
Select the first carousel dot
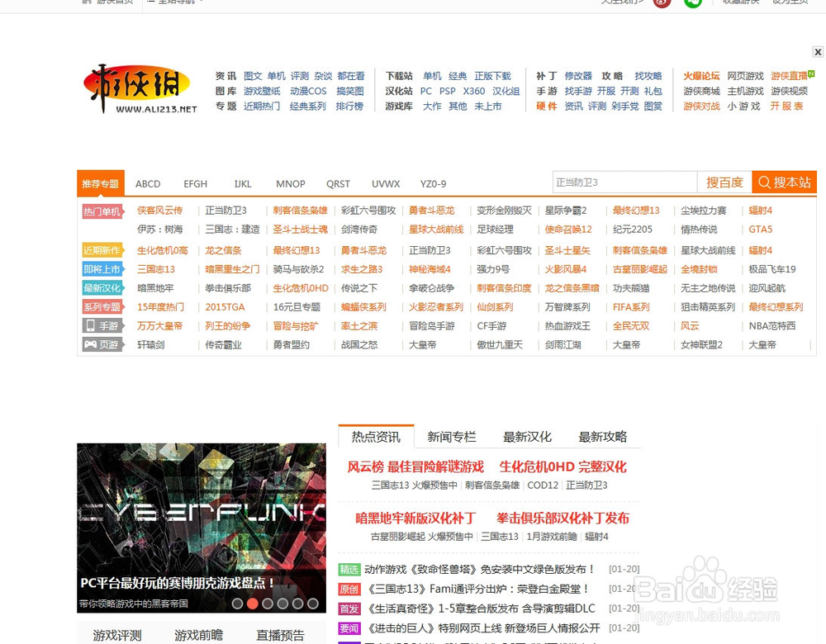tap(238, 604)
